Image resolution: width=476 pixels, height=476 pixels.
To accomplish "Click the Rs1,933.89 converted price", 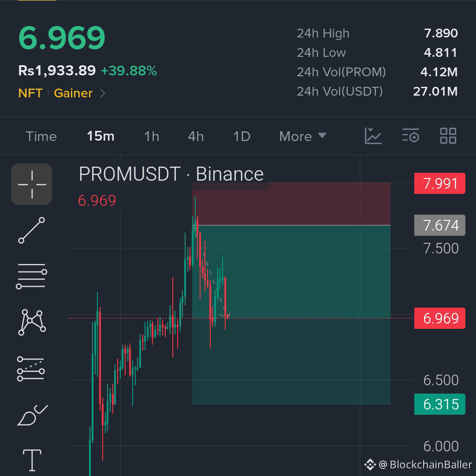I will point(57,71).
